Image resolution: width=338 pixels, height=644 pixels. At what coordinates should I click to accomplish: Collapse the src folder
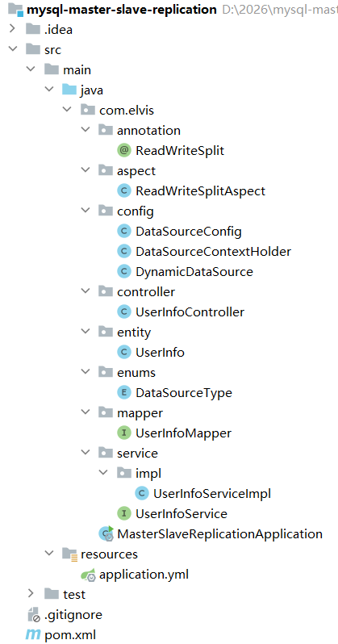13,49
